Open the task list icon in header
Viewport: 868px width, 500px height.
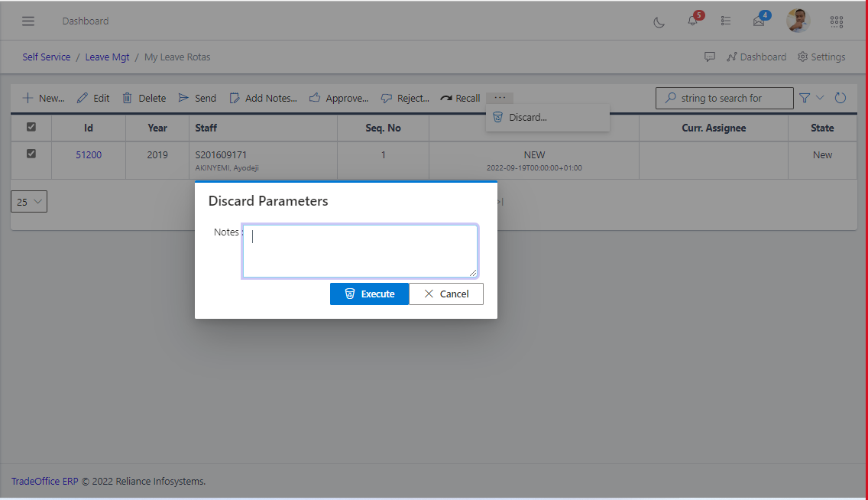726,21
